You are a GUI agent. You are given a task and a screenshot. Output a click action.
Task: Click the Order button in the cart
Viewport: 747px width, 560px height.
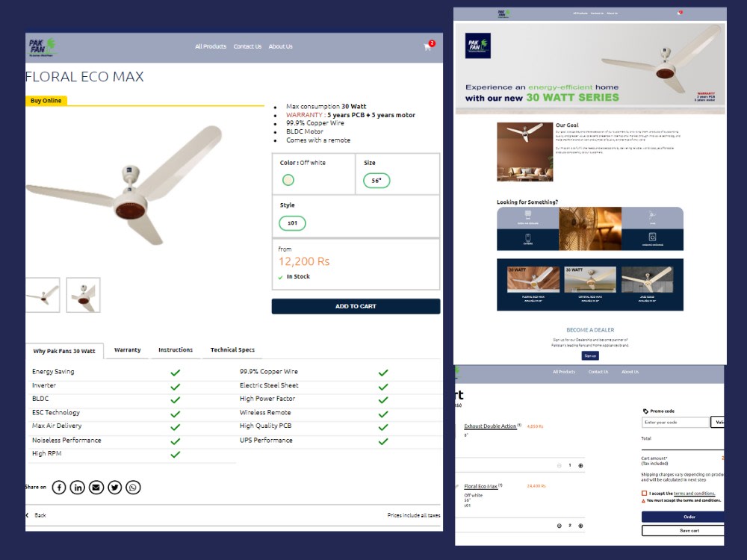click(x=684, y=517)
